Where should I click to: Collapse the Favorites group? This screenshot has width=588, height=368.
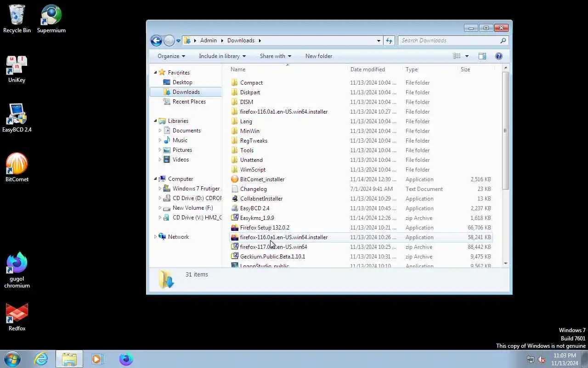click(155, 73)
